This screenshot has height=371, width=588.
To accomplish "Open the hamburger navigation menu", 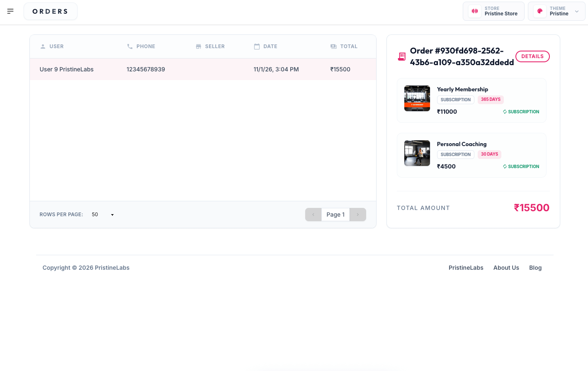I will pos(10,11).
